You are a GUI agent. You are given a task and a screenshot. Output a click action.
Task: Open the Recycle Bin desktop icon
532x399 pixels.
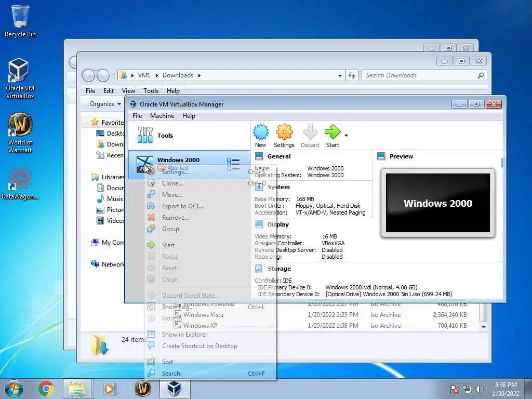(20, 20)
